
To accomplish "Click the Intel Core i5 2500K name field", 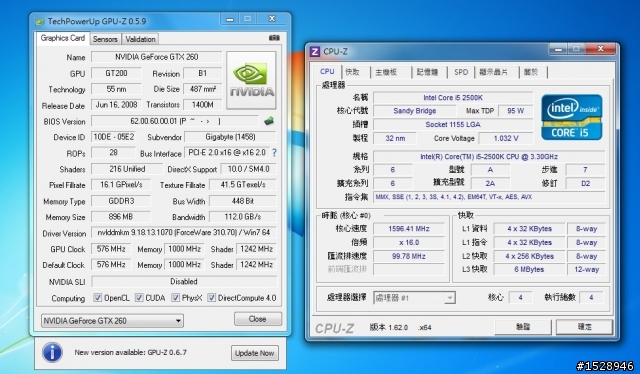I will pyautogui.click(x=453, y=98).
